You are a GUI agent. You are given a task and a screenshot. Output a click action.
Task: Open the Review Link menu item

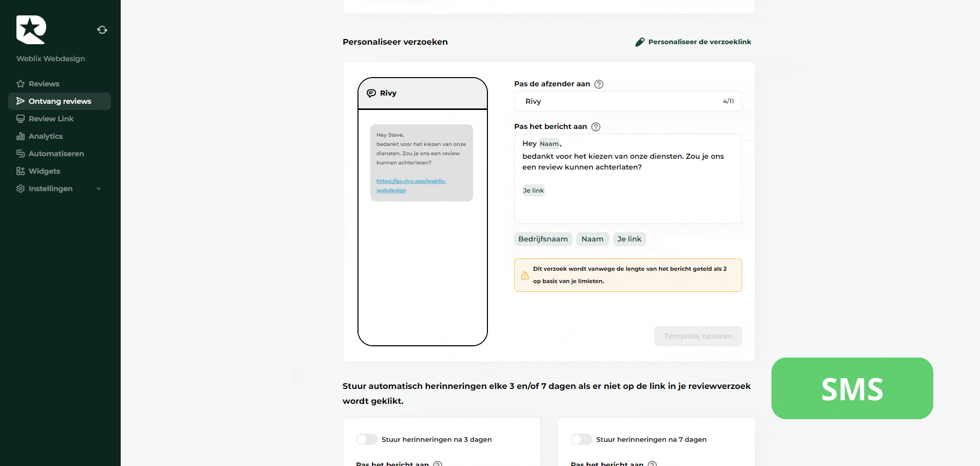click(51, 119)
